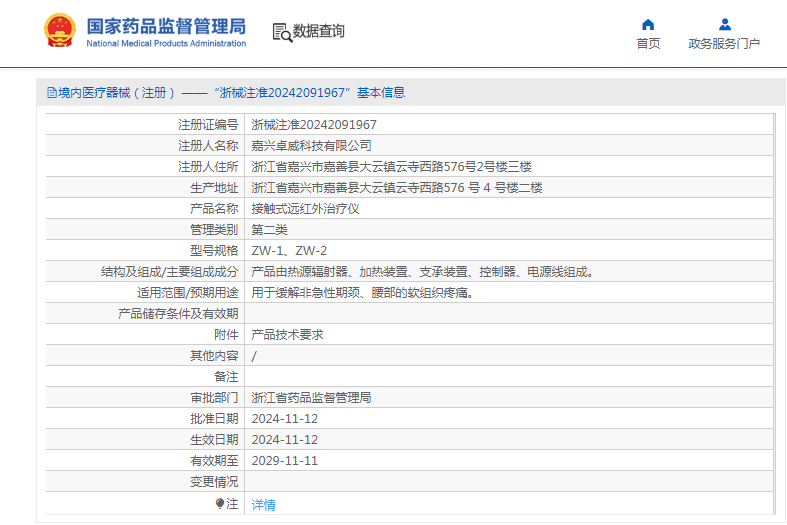
Task: Click the government service portal user icon
Action: (x=724, y=25)
